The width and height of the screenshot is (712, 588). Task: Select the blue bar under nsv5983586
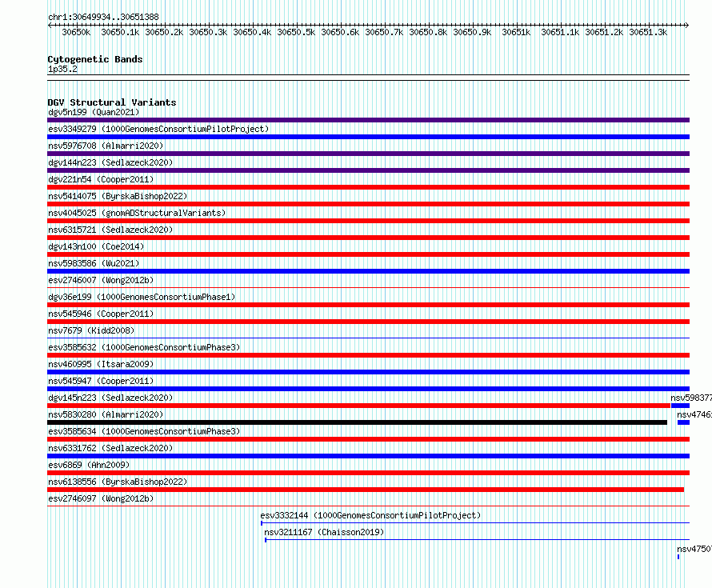368,271
